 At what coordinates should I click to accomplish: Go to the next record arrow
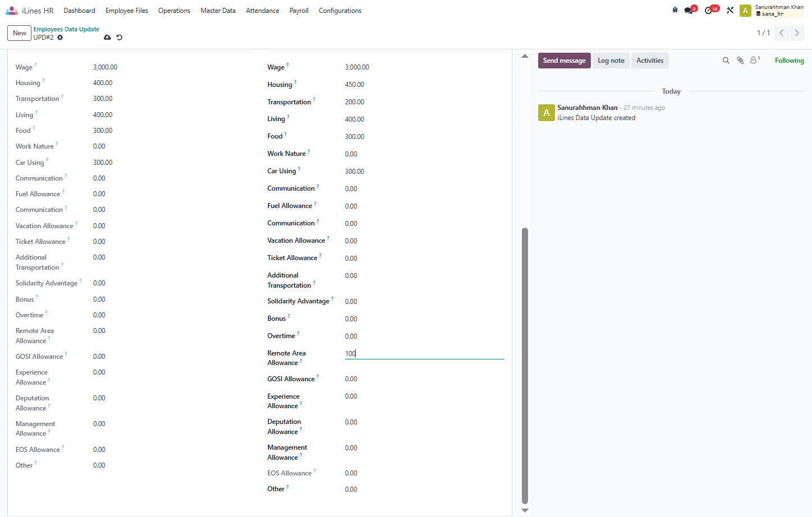pos(797,33)
